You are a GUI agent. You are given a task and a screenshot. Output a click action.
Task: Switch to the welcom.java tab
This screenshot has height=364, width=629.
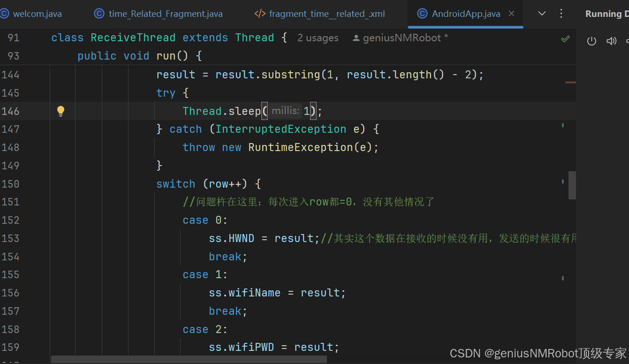[x=38, y=14]
